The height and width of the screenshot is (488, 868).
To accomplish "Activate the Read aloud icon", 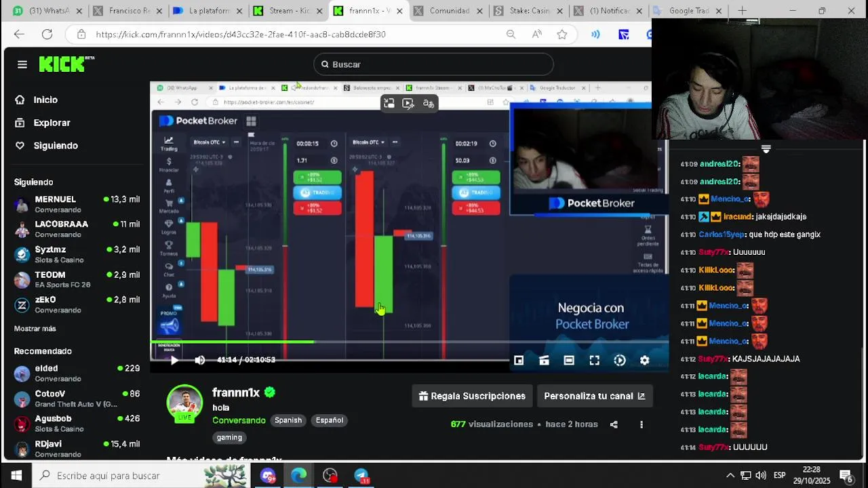I will pos(536,35).
